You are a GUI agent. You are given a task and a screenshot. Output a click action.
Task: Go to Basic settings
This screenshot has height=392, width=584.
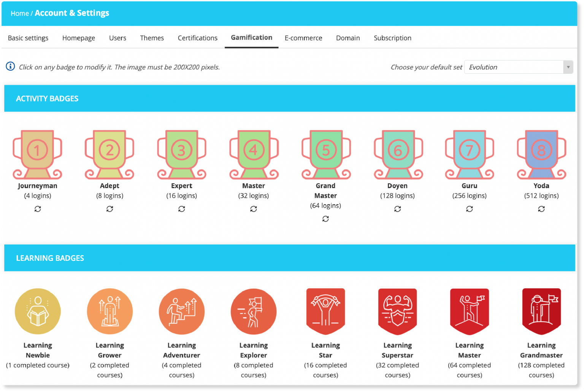click(x=28, y=38)
